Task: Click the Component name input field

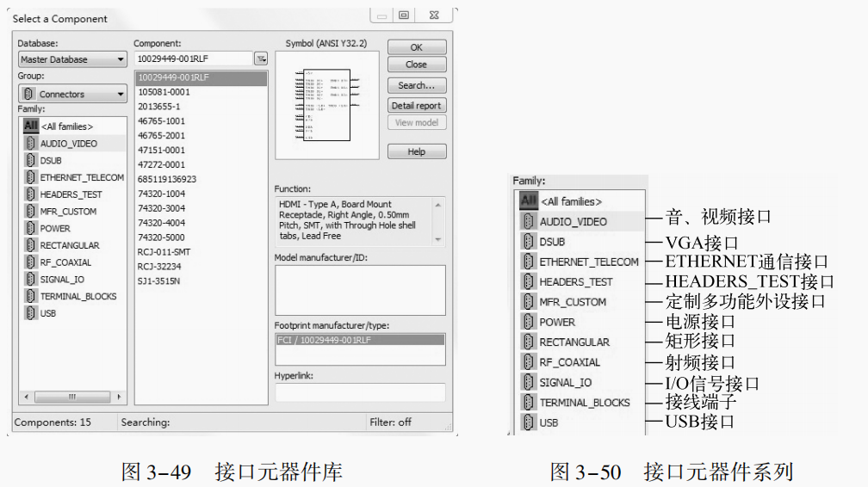Action: coord(193,59)
